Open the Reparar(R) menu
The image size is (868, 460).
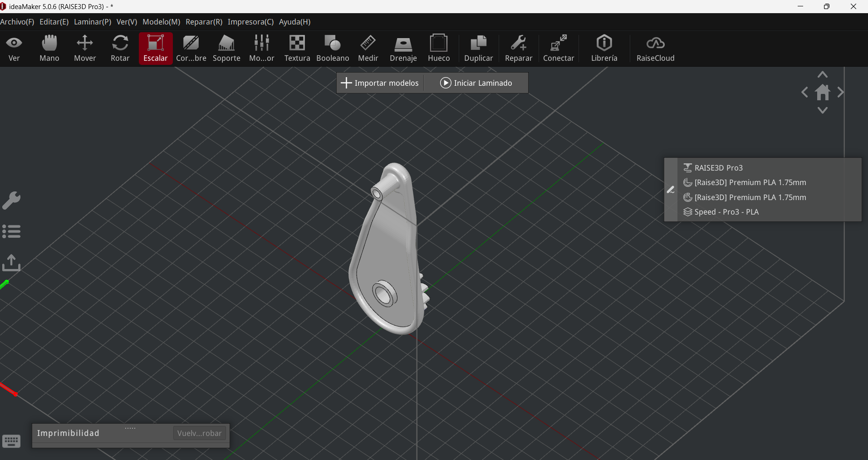pyautogui.click(x=204, y=22)
